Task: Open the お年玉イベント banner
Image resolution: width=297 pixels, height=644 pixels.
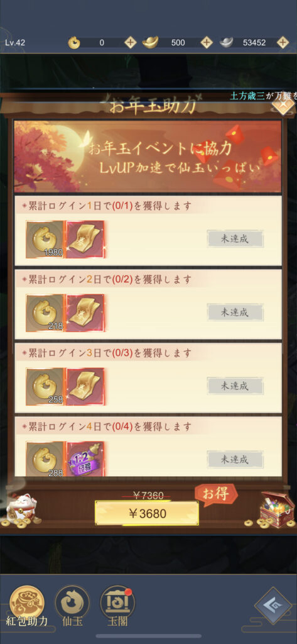Action: (148, 157)
